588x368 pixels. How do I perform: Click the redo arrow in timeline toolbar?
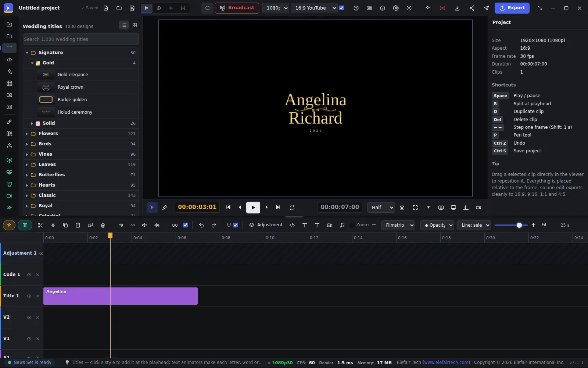(x=214, y=225)
